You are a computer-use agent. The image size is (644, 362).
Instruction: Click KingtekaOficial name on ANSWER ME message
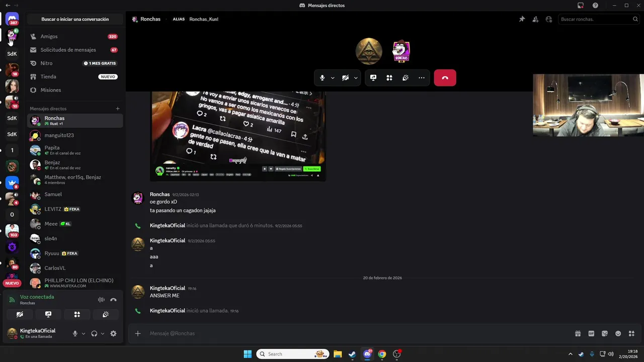point(168,288)
